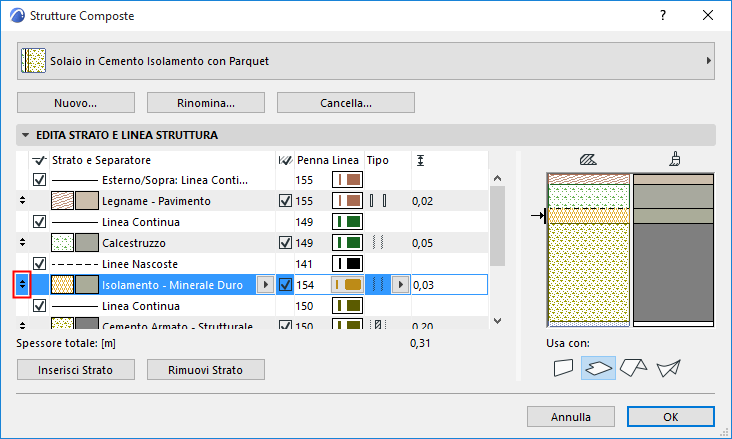Click the cut fill preview header icon
This screenshot has height=439, width=732.
click(x=588, y=160)
